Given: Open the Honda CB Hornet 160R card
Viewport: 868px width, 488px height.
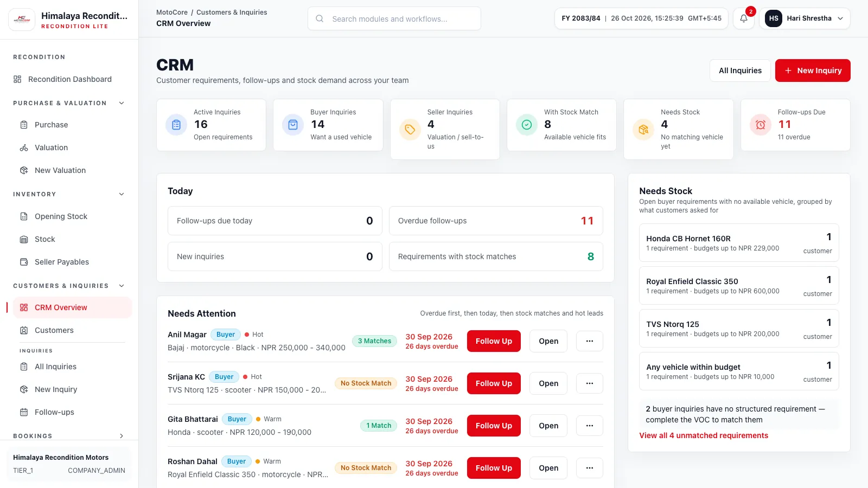Looking at the screenshot, I should (x=739, y=243).
